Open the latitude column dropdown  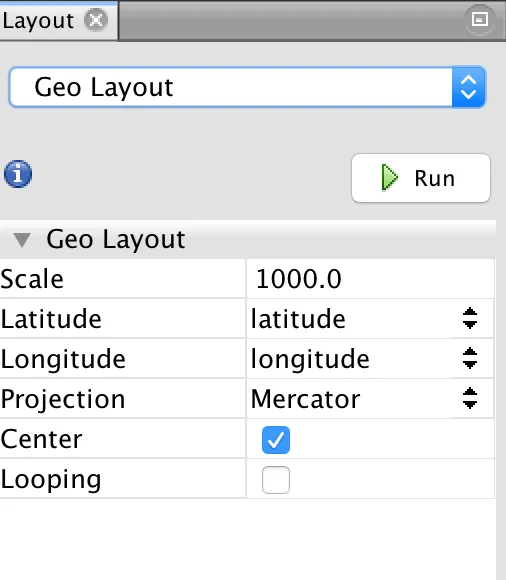370,319
